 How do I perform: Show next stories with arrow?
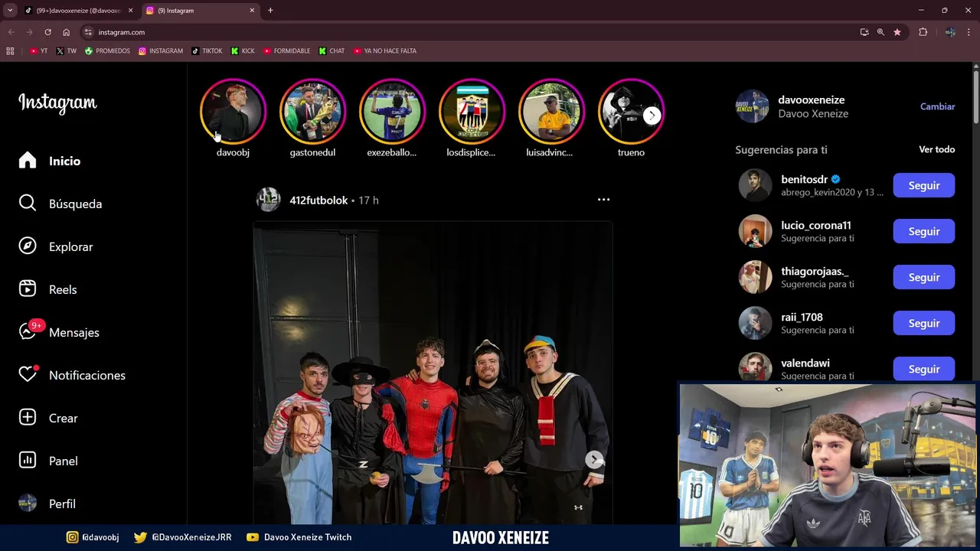coord(652,116)
